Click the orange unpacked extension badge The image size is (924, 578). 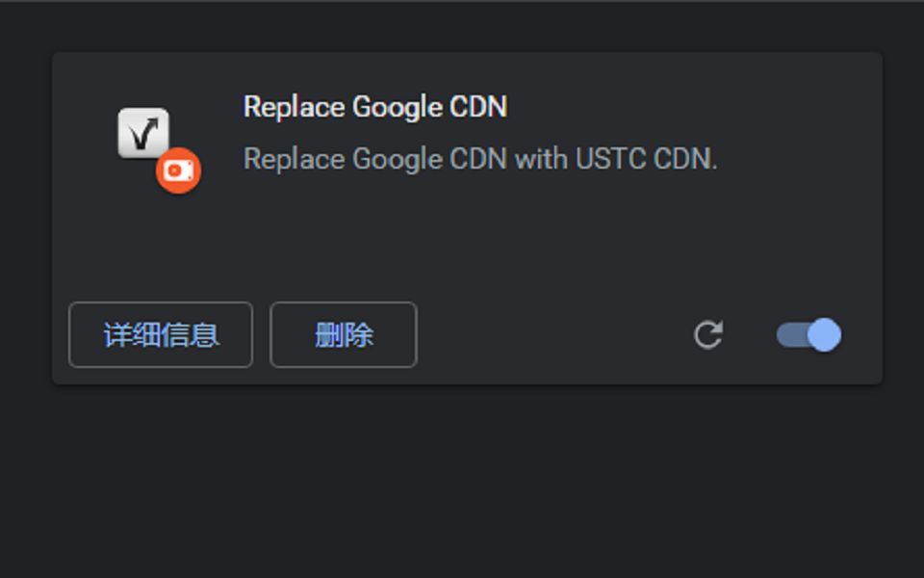(x=178, y=171)
